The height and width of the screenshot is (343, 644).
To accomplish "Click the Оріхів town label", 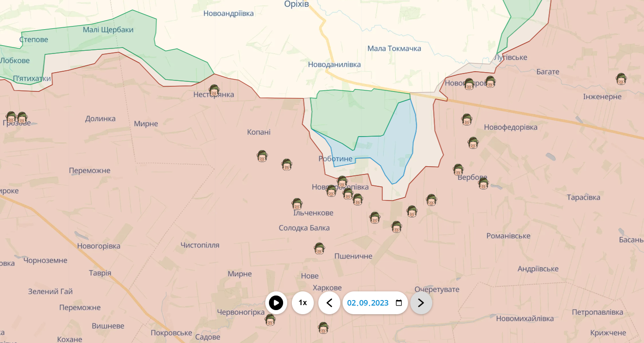I will point(296,4).
